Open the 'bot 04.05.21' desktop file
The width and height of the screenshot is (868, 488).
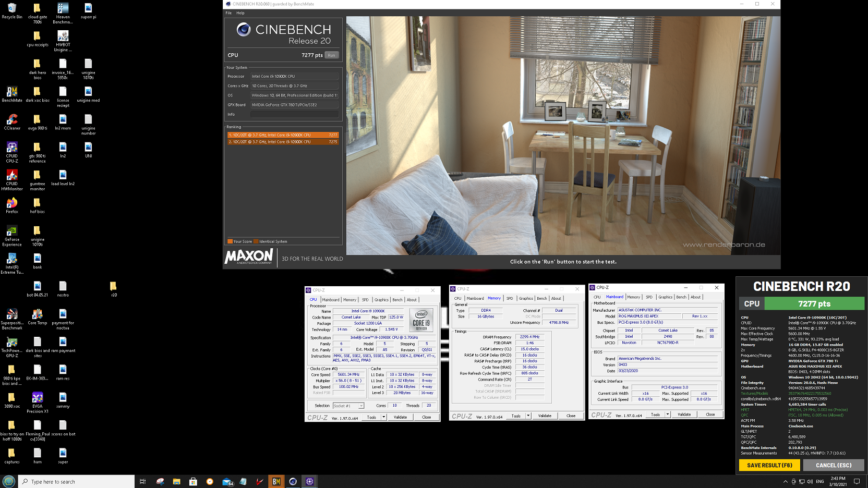click(x=38, y=289)
